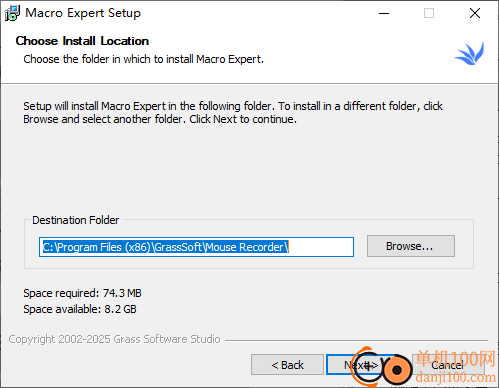This screenshot has width=499, height=388.
Task: Click the "Destination Folder" group label
Action: pos(75,220)
